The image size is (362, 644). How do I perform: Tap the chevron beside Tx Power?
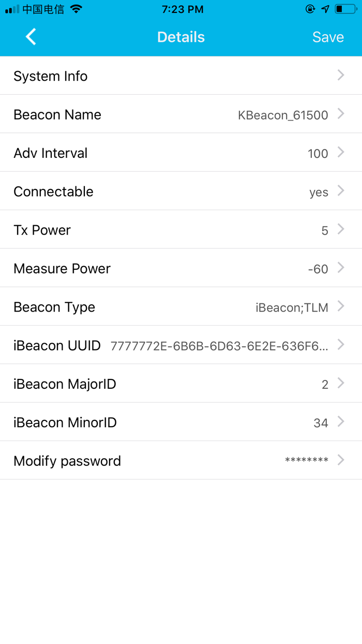click(x=341, y=229)
